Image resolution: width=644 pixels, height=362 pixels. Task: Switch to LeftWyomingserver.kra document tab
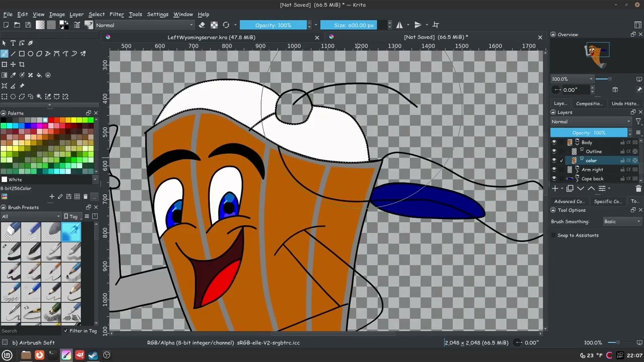click(211, 37)
